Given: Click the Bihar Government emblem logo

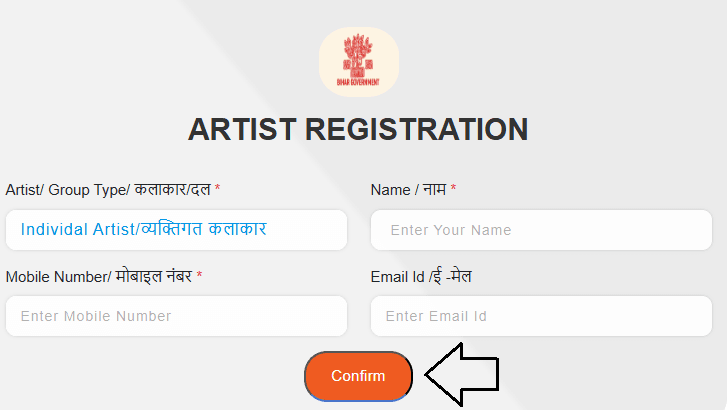Looking at the screenshot, I should coord(359,57).
